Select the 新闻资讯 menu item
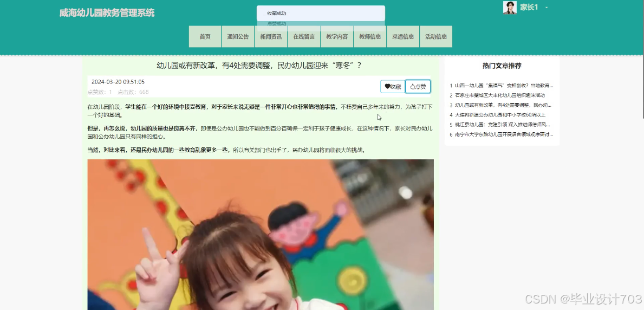 coord(271,37)
